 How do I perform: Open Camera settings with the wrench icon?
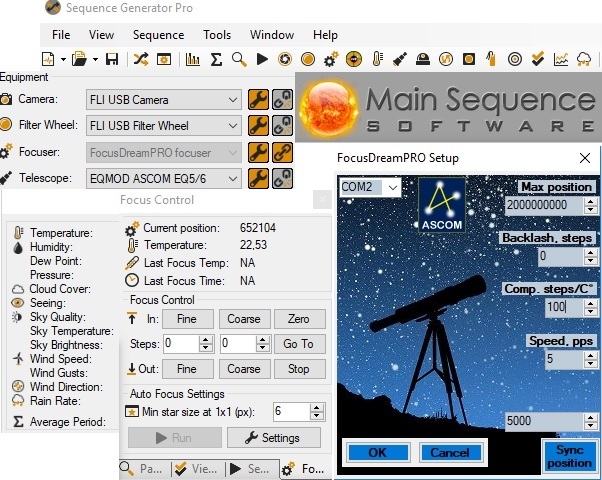pyautogui.click(x=258, y=99)
